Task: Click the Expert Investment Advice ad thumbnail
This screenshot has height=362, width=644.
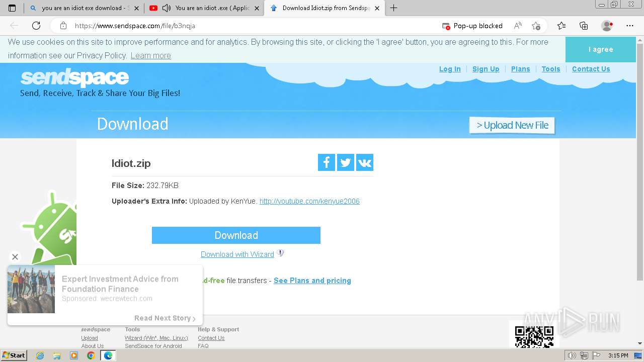Action: tap(31, 289)
